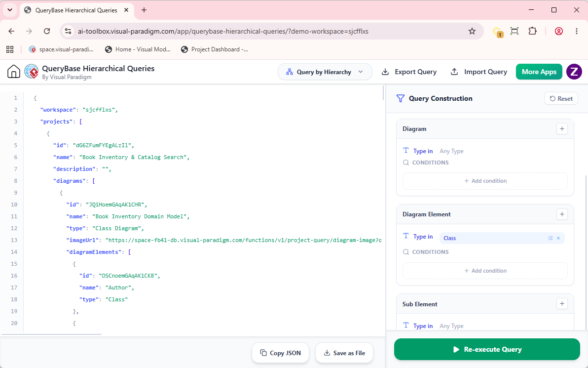
Task: Click Any Type field under Sub Element
Action: click(x=451, y=326)
